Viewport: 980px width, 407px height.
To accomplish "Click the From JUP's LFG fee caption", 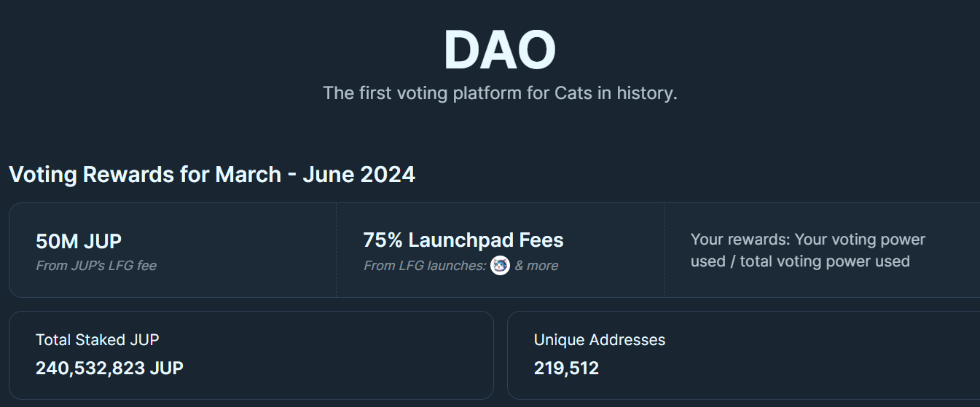I will pyautogui.click(x=96, y=266).
